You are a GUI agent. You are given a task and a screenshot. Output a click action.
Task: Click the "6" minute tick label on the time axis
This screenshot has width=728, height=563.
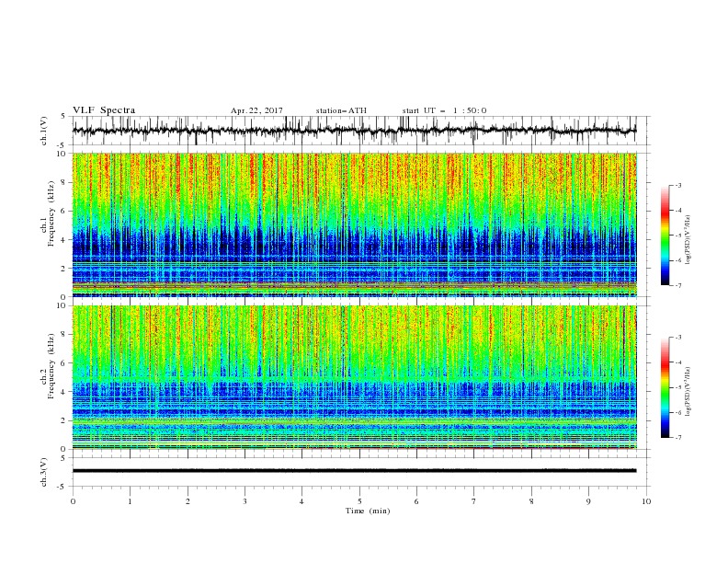click(416, 501)
